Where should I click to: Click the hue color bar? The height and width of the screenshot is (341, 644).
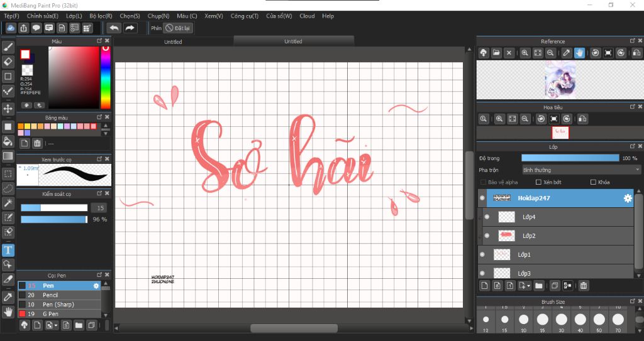click(x=106, y=77)
